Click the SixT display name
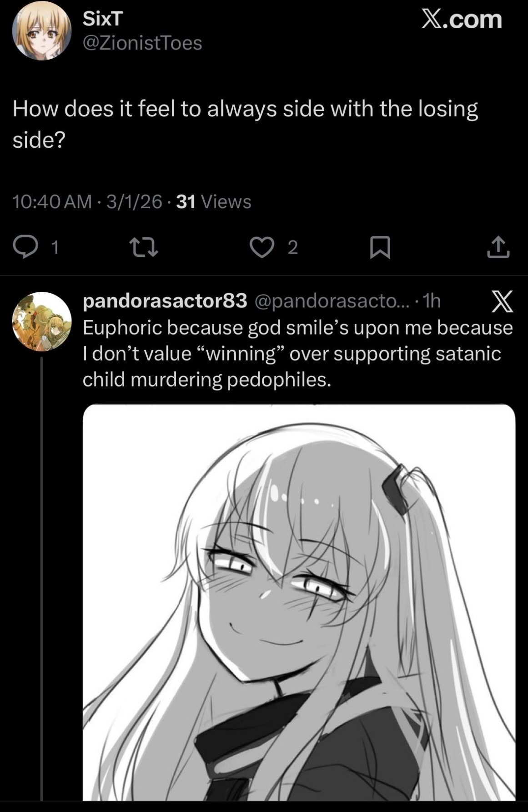This screenshot has height=812, width=528. [x=103, y=18]
